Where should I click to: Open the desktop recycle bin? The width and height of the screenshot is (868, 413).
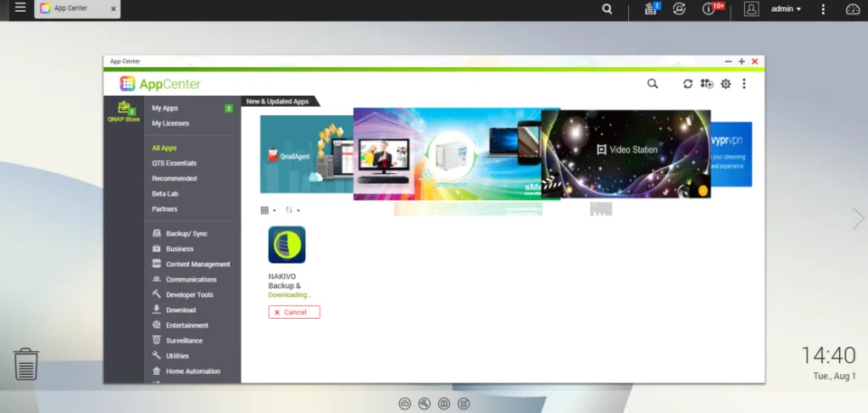26,364
